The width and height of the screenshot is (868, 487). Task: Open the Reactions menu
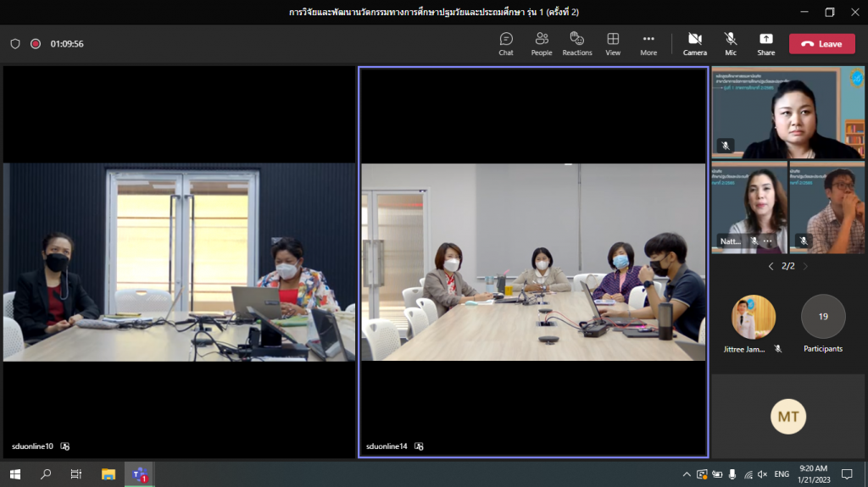pyautogui.click(x=577, y=43)
